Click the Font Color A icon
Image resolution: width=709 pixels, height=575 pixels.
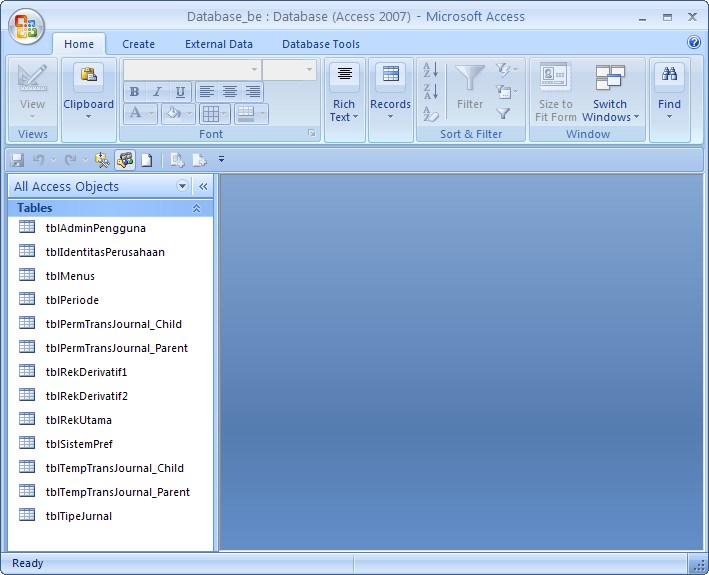135,113
